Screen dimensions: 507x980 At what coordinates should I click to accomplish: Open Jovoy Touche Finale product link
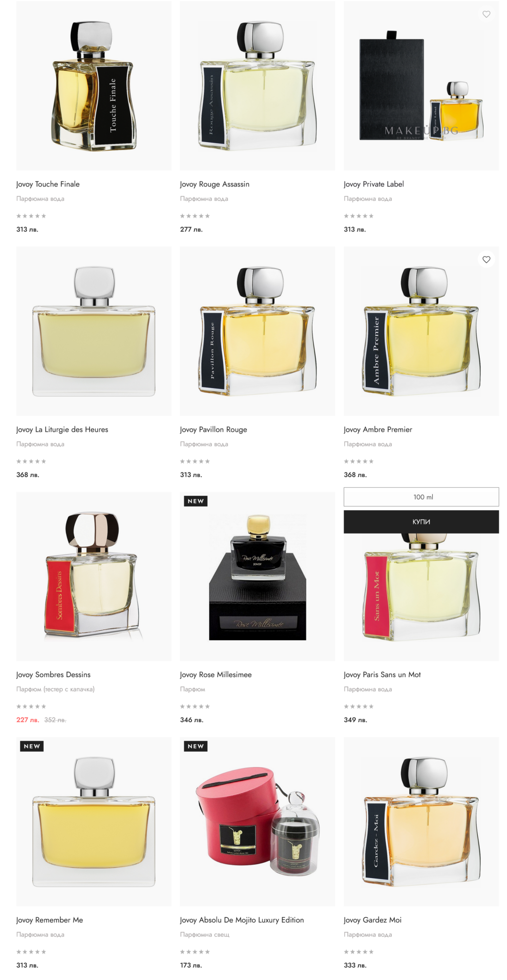click(x=48, y=184)
